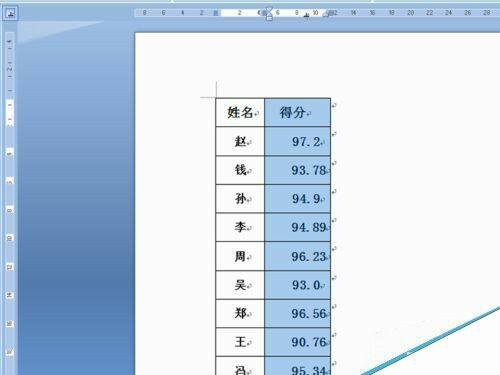Click the name cell 李
The image size is (500, 375).
pyautogui.click(x=240, y=227)
